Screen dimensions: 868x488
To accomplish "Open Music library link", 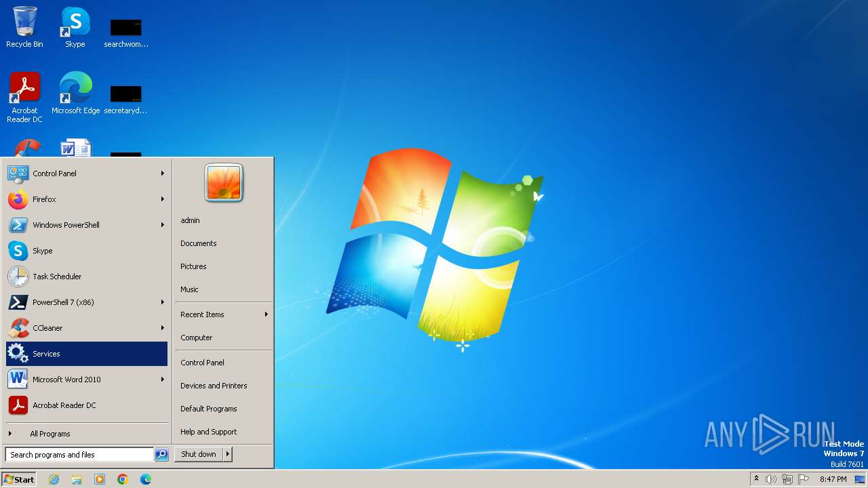I will coord(224,289).
